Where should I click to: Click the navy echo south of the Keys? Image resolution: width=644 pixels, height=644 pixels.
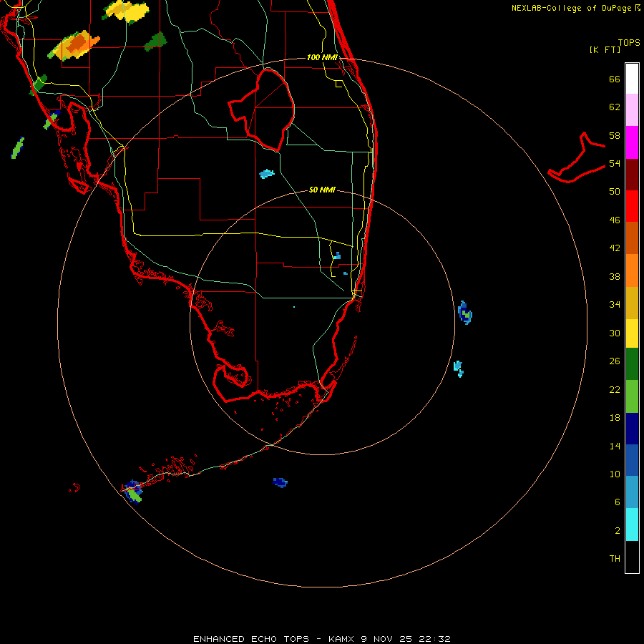(280, 482)
